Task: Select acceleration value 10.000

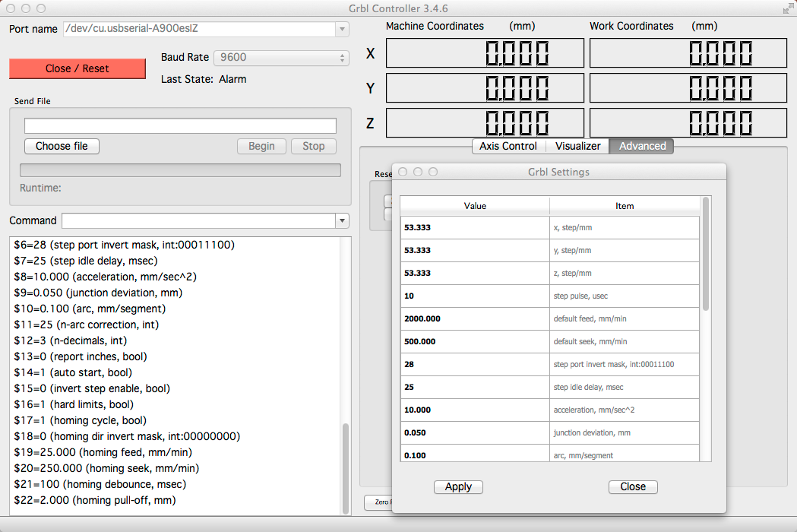Action: pyautogui.click(x=475, y=410)
